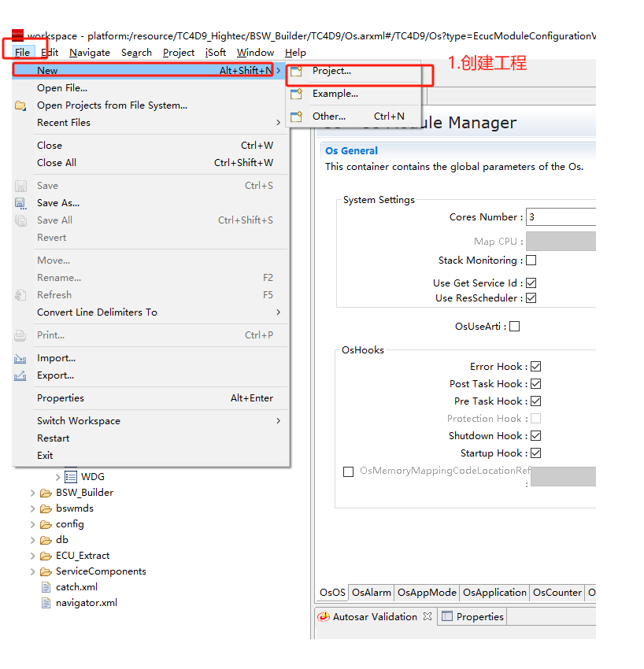Uncheck the Use Get Service Id checkbox
The image size is (644, 669).
tap(531, 283)
